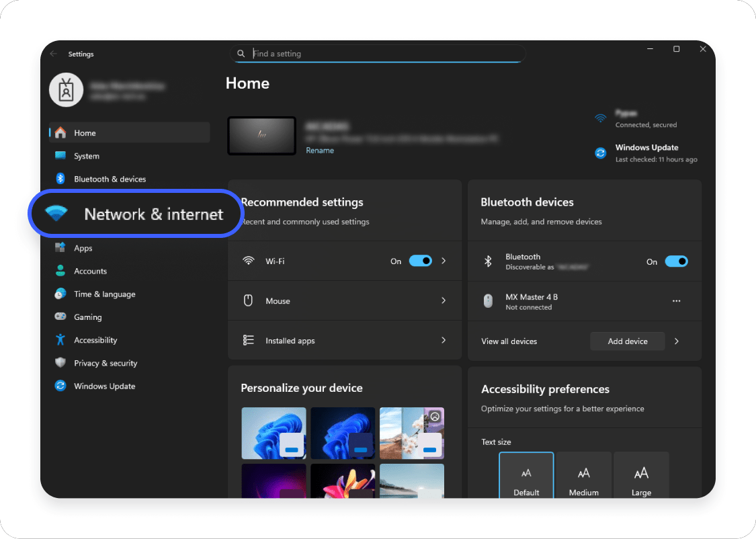The width and height of the screenshot is (756, 539).
Task: Click the Mouse row icon
Action: pos(248,300)
